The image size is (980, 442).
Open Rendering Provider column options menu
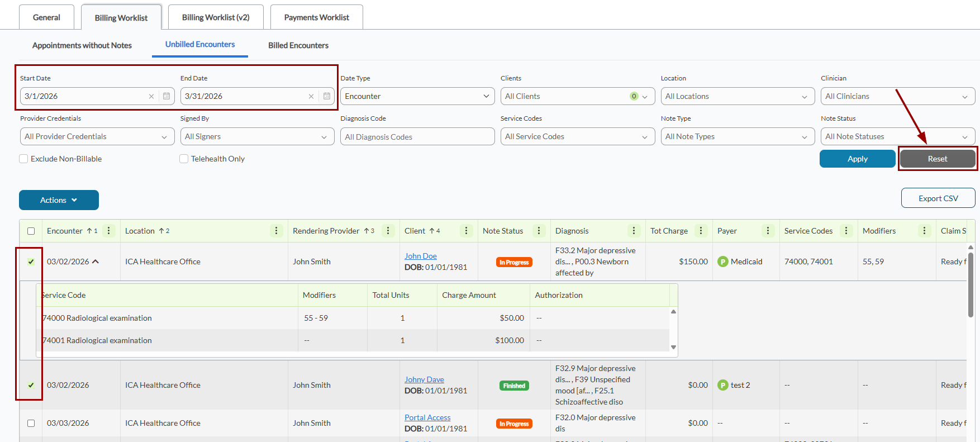(388, 231)
